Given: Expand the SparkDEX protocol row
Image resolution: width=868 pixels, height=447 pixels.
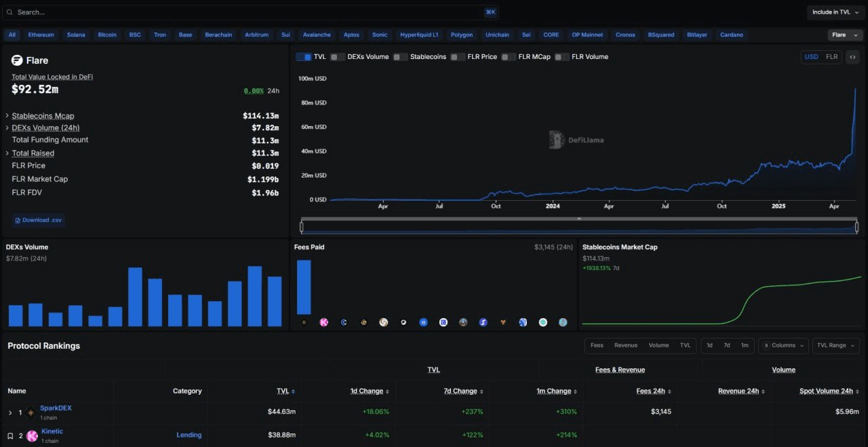Looking at the screenshot, I should [10, 412].
